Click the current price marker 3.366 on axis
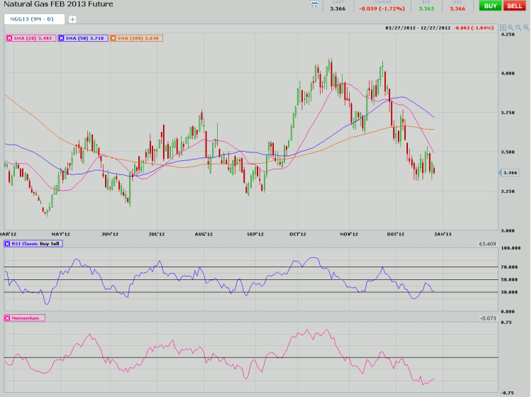 tap(511, 173)
